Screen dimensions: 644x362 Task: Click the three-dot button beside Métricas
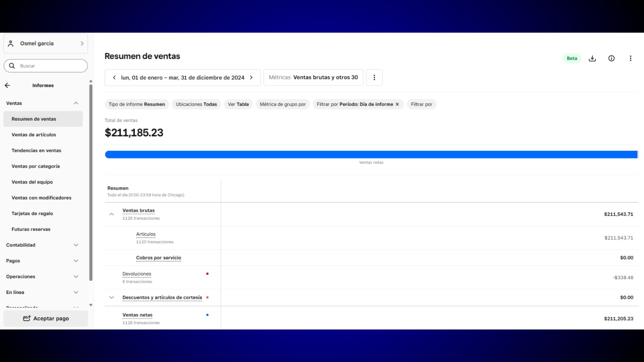point(374,78)
